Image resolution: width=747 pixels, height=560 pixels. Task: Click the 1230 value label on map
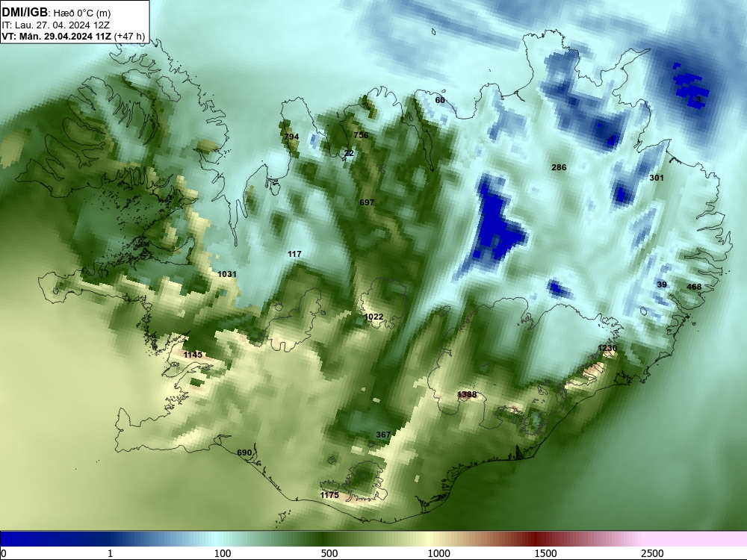(x=607, y=348)
